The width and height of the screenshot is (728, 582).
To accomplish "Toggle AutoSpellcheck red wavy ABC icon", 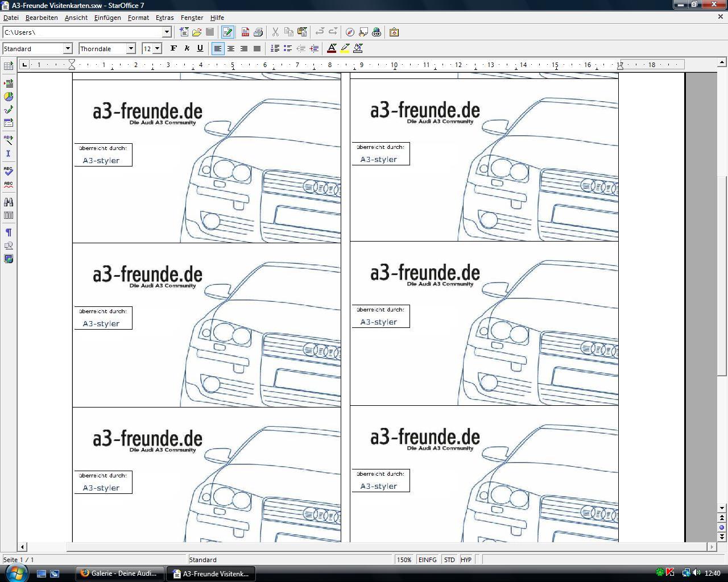I will pyautogui.click(x=9, y=184).
